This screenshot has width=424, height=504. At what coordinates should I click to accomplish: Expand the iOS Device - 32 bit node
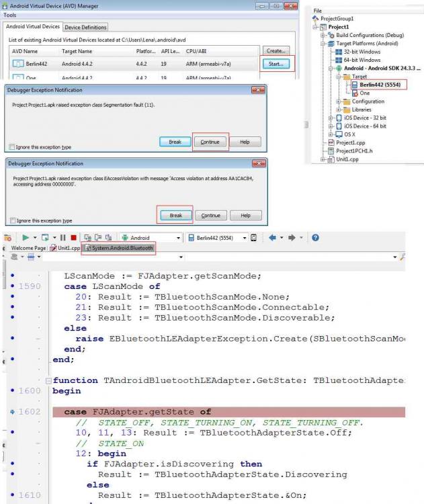tap(331, 118)
